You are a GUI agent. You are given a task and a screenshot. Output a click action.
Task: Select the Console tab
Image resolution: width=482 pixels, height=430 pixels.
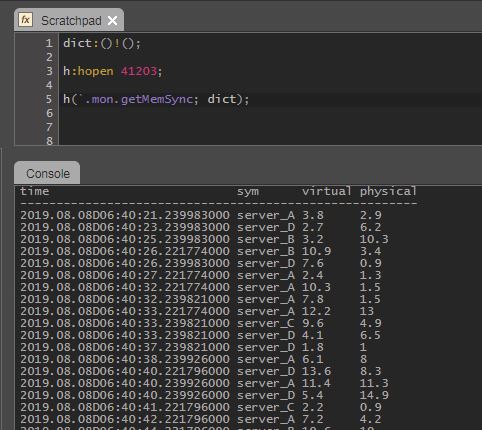click(47, 173)
